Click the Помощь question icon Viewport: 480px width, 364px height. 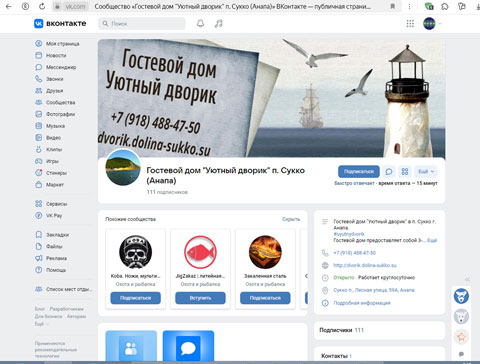39,270
